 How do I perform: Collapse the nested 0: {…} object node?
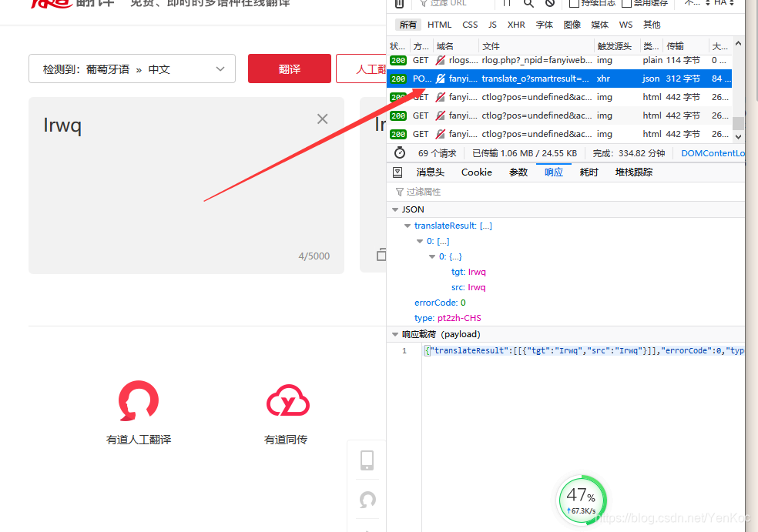click(x=432, y=256)
